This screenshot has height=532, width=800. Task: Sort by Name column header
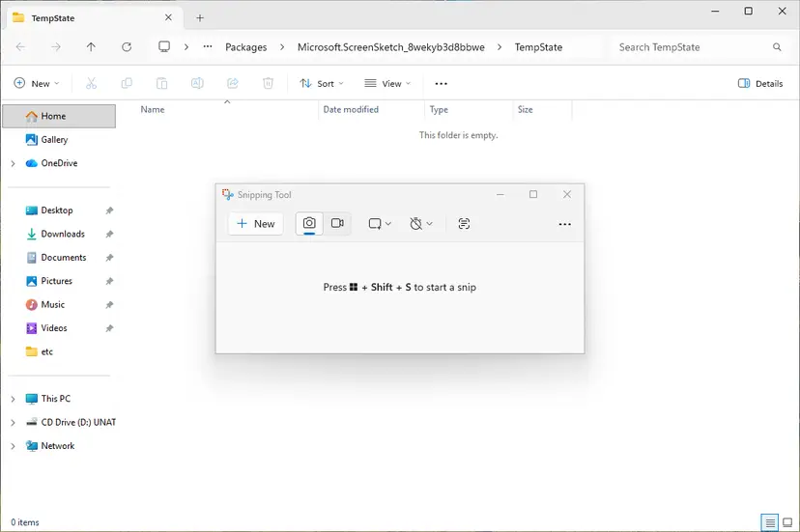tap(153, 109)
